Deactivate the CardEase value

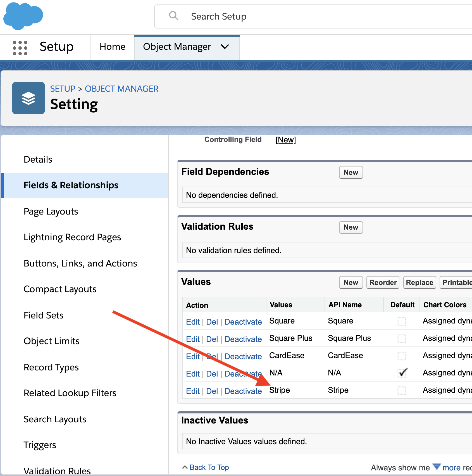tap(243, 356)
